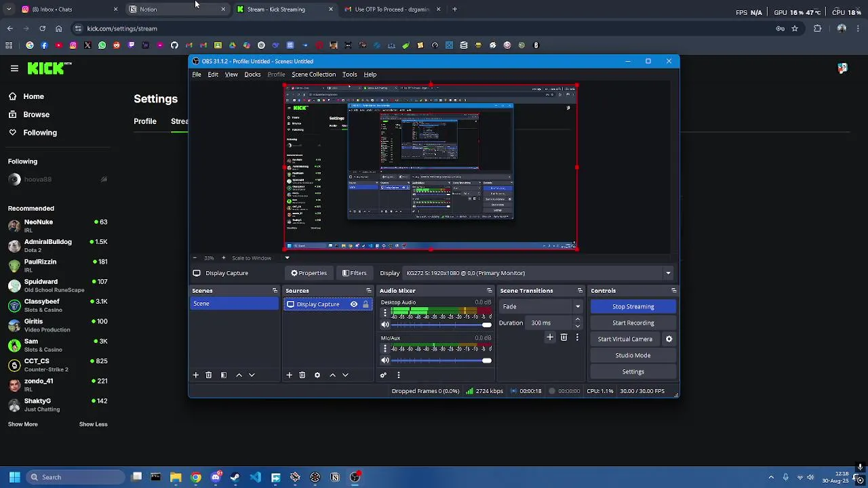868x488 pixels.
Task: Open Kick hamburger sidebar menu
Action: [x=14, y=68]
